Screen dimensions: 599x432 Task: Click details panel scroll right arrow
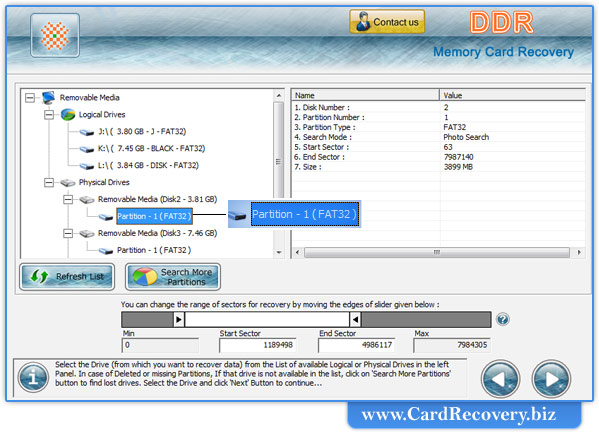(x=579, y=252)
